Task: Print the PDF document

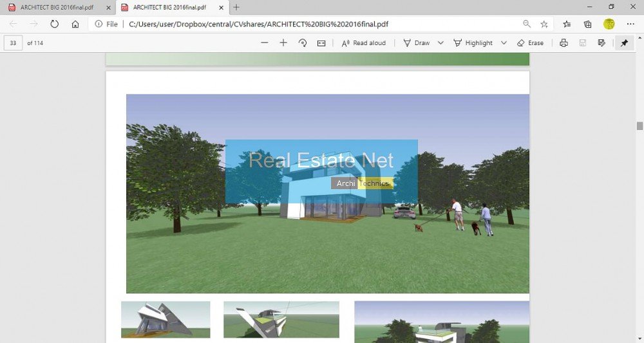Action: pyautogui.click(x=564, y=42)
